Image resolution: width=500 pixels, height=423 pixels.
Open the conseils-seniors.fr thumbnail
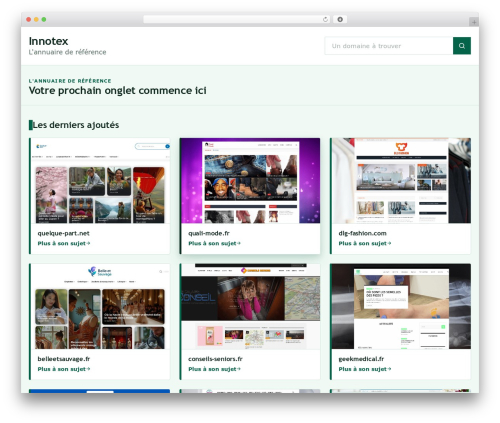pyautogui.click(x=251, y=306)
